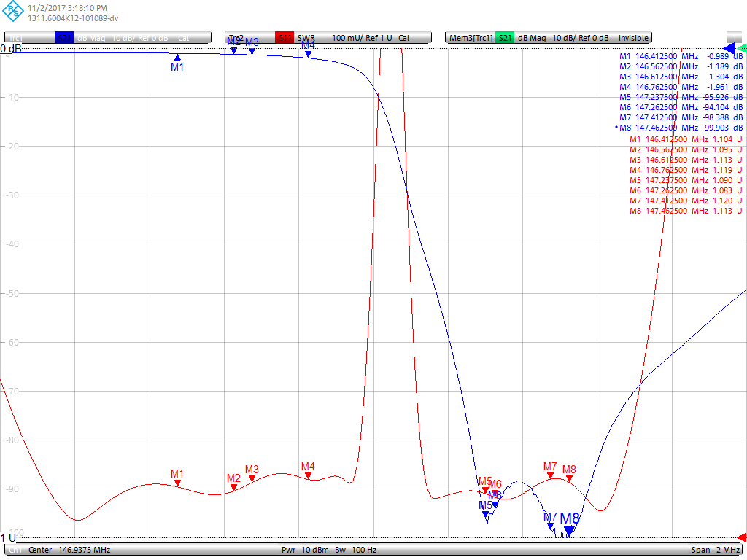
Task: Click red M6 147.262500 MHz 1.083 U row
Action: pos(686,190)
